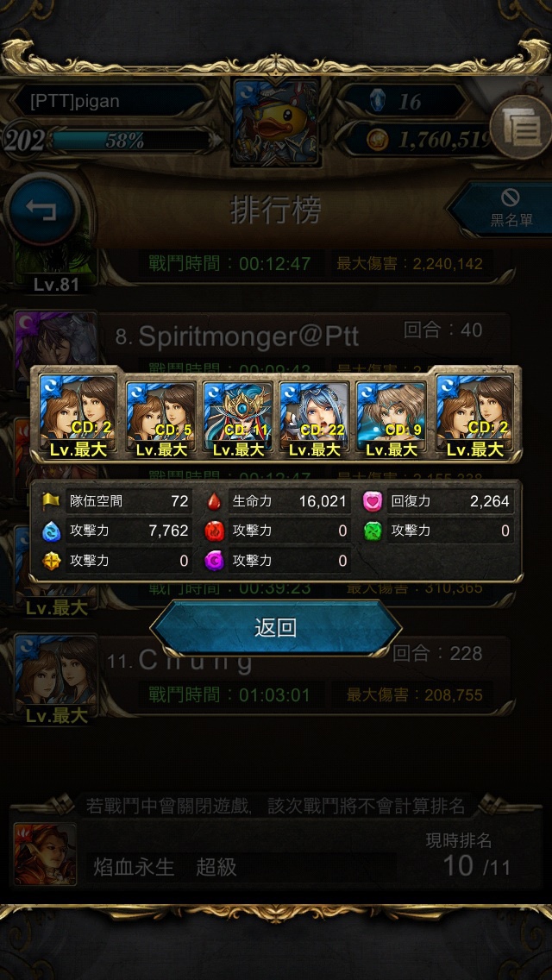Select team card with CD: 5
This screenshot has height=980, width=552.
(160, 416)
